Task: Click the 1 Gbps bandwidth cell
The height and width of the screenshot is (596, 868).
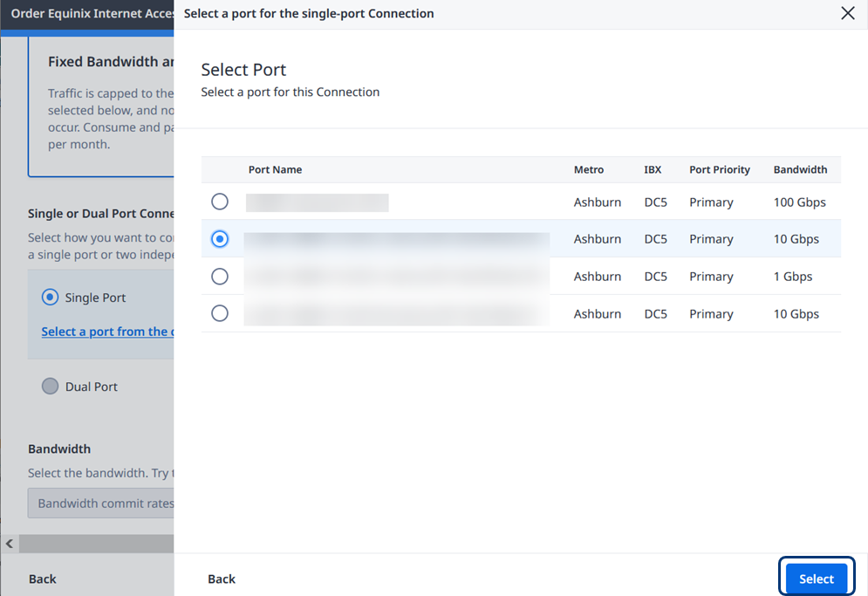Action: pos(793,277)
